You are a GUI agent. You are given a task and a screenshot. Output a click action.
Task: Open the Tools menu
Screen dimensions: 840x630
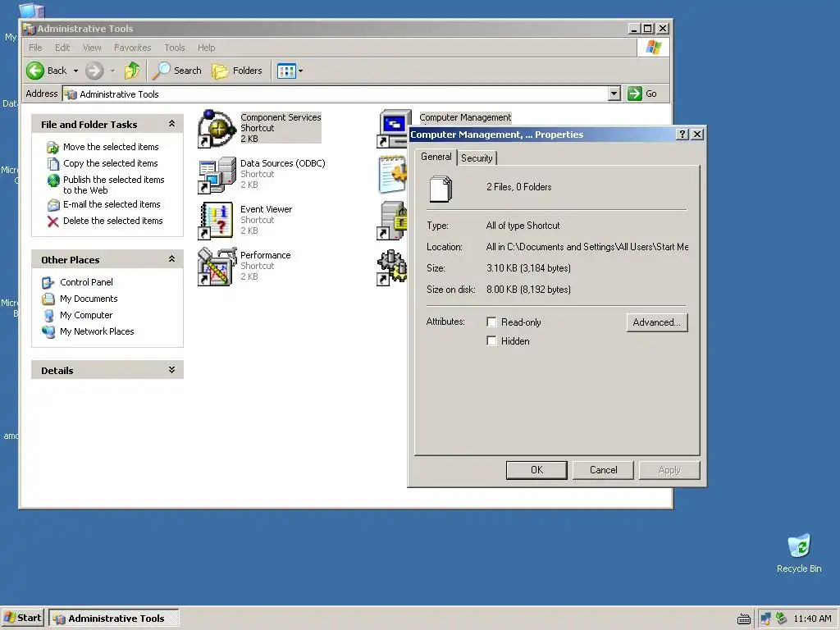[x=175, y=48]
